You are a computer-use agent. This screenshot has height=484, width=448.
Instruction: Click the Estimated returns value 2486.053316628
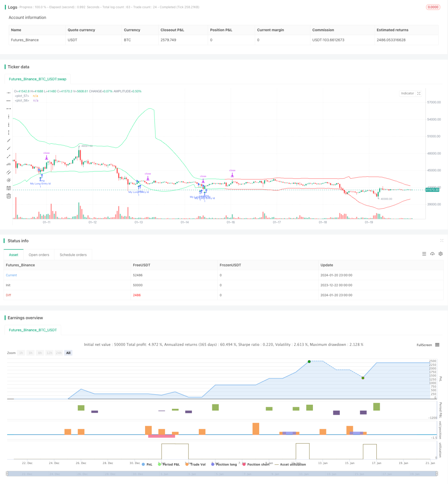coord(391,40)
